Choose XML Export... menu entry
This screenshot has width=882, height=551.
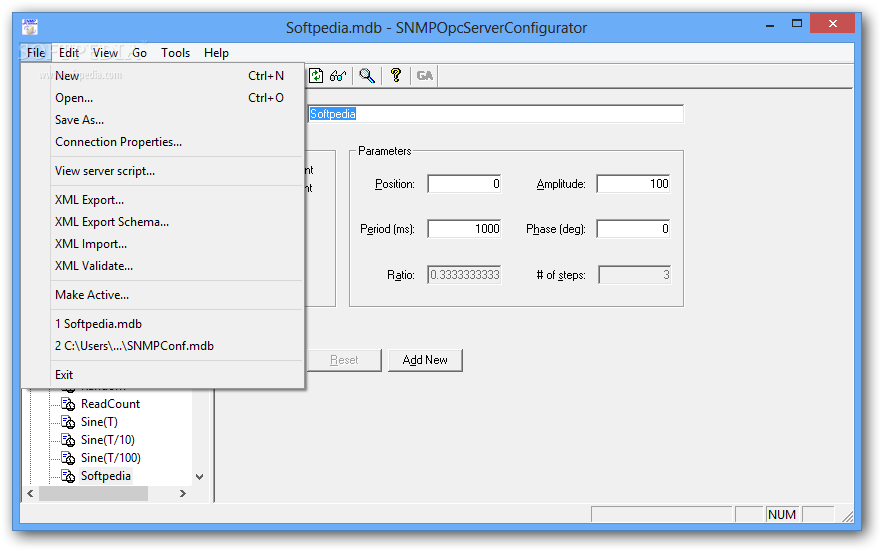point(163,200)
